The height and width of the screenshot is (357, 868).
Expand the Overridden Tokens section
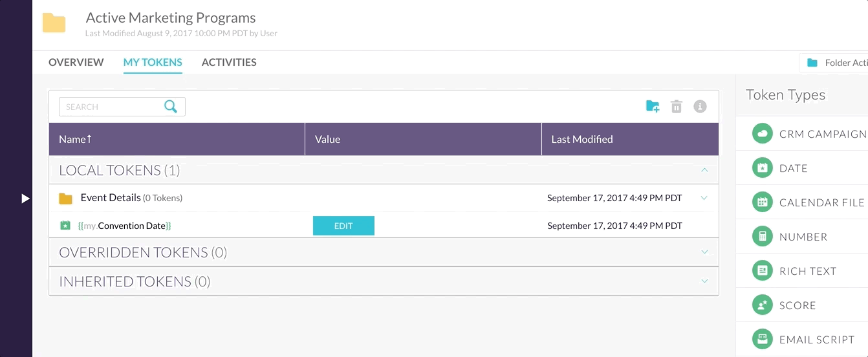pyautogui.click(x=704, y=252)
